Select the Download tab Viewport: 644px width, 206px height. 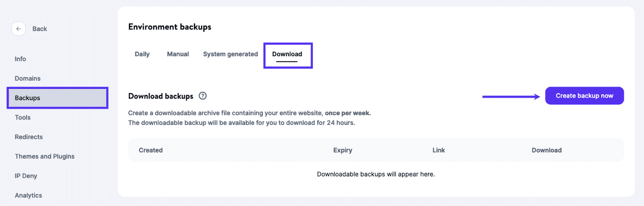287,54
